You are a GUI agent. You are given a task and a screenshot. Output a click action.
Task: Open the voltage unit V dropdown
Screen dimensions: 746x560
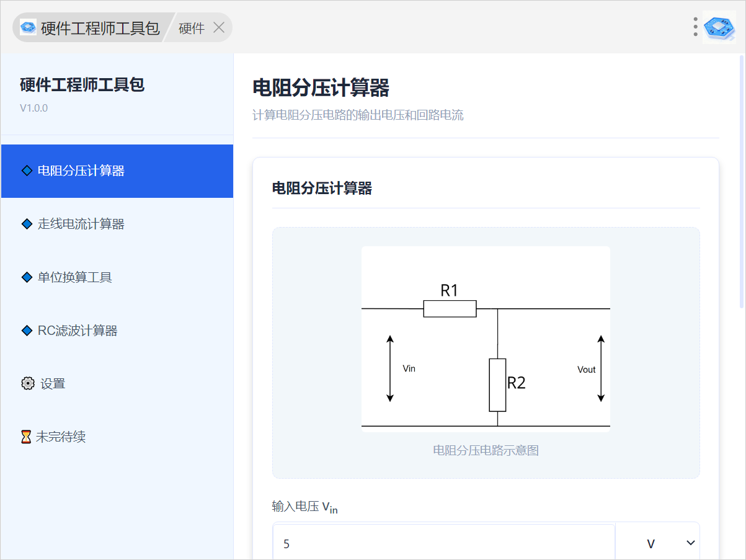click(x=657, y=543)
